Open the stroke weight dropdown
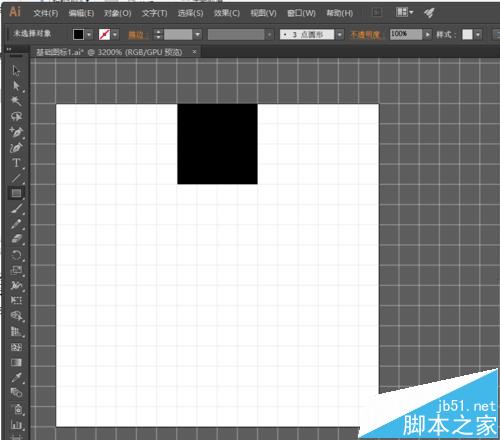This screenshot has width=500, height=440. point(198,34)
